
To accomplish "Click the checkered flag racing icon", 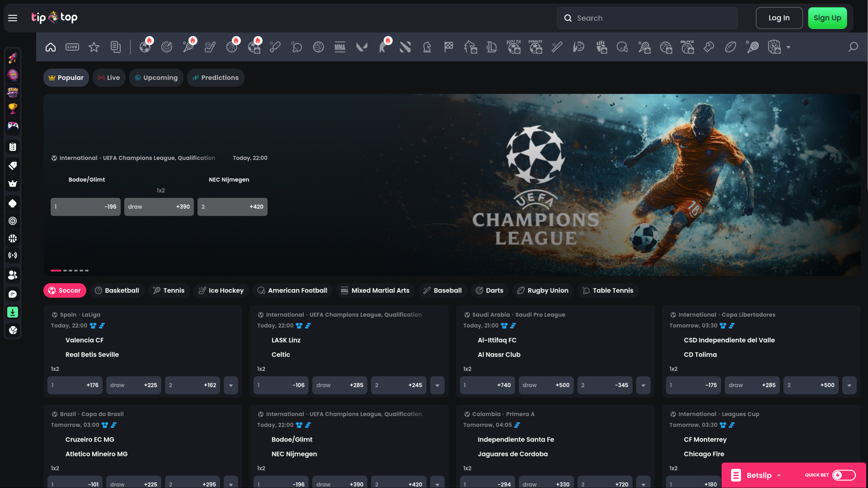I will point(448,47).
